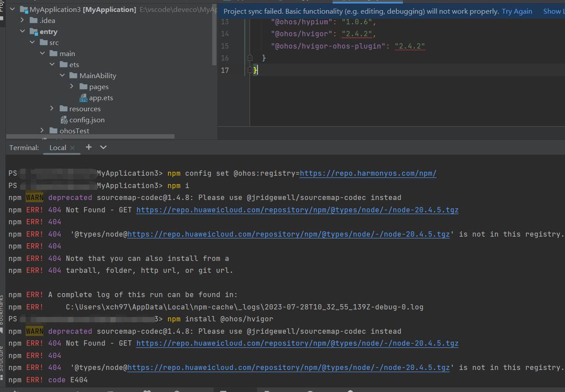
Task: Click the "1.0.6" version value
Action: 357,22
